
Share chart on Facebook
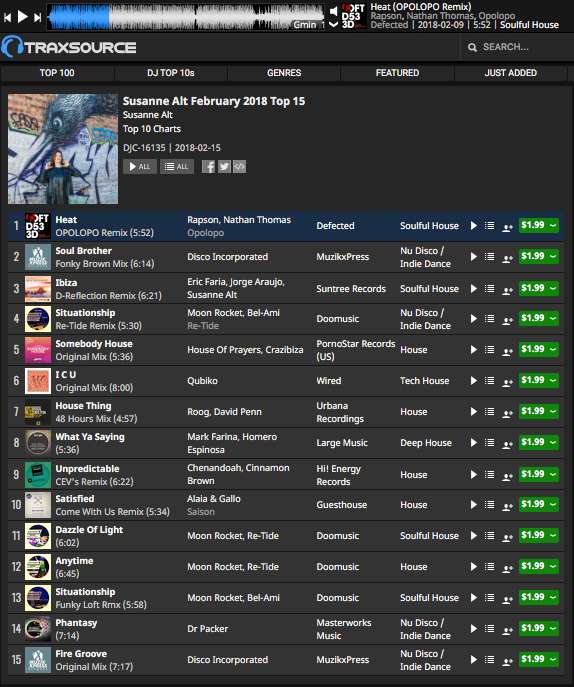pyautogui.click(x=209, y=166)
